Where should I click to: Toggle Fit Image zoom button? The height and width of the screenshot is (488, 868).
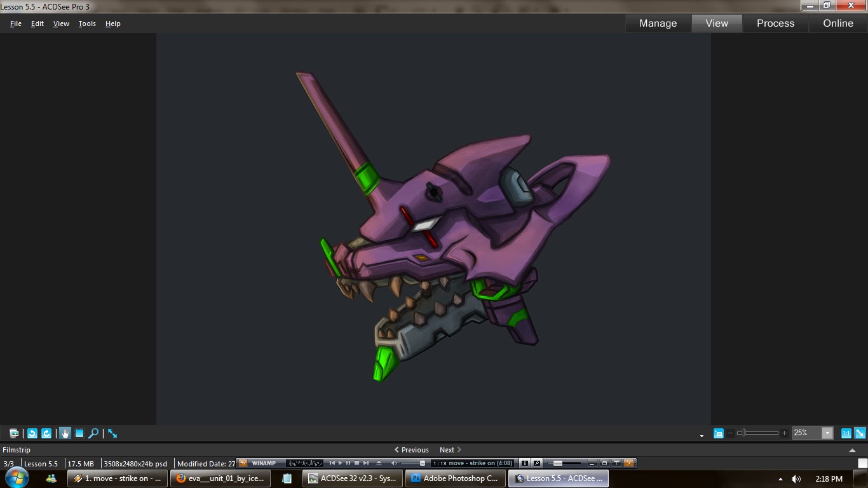pos(860,433)
